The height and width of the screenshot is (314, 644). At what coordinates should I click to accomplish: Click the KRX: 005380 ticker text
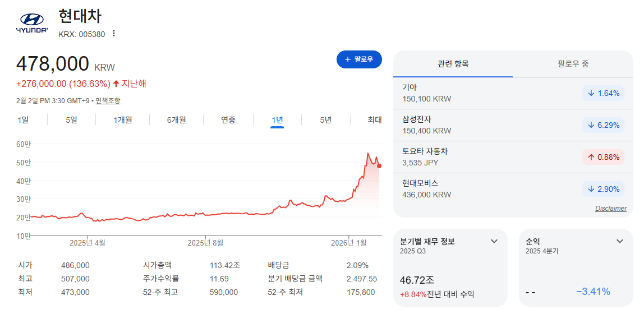(82, 34)
